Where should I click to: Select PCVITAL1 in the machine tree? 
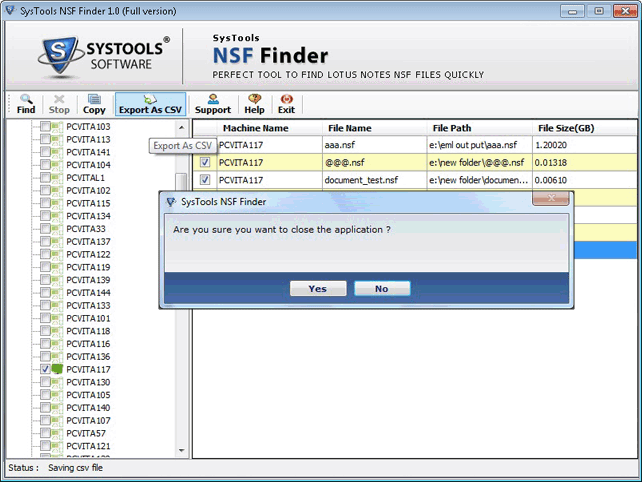coord(86,178)
